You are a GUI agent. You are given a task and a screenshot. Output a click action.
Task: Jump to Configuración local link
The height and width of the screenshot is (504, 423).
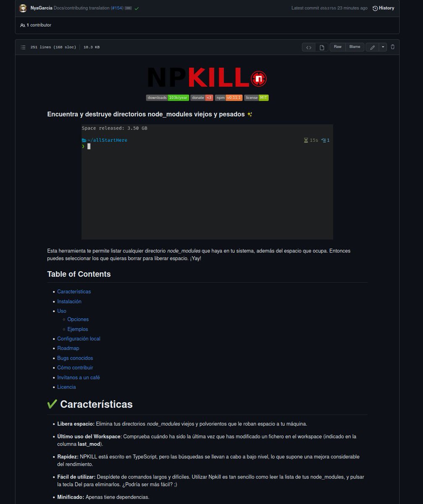click(79, 339)
